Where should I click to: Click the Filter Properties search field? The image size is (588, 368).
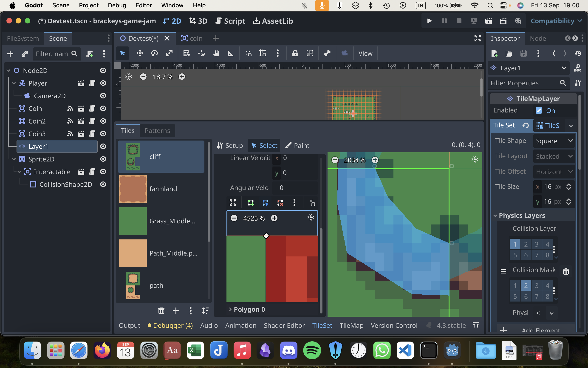point(529,83)
